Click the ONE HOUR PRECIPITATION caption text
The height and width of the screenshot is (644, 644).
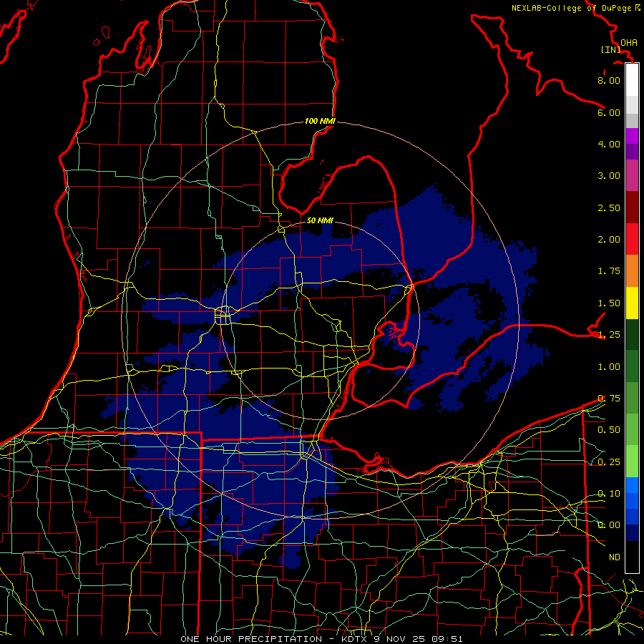[251, 639]
